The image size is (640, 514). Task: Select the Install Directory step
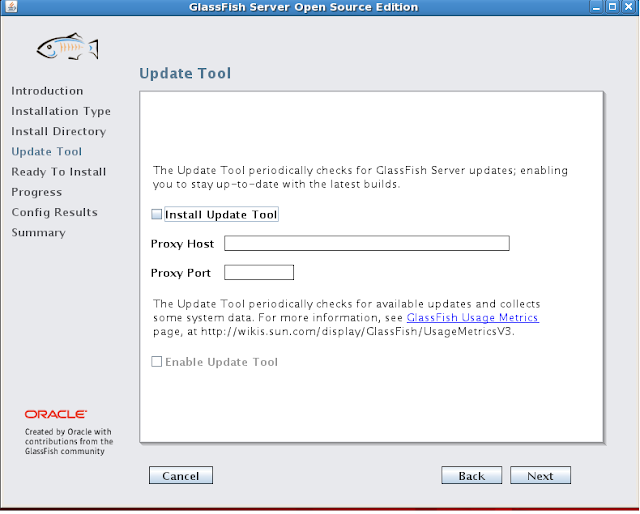(59, 131)
